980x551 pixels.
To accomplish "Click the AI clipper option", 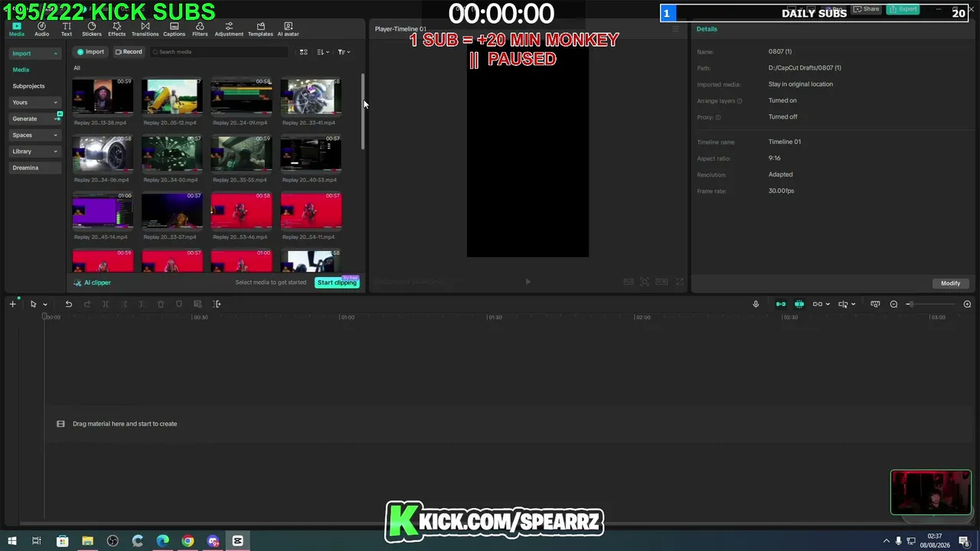I will pos(93,282).
